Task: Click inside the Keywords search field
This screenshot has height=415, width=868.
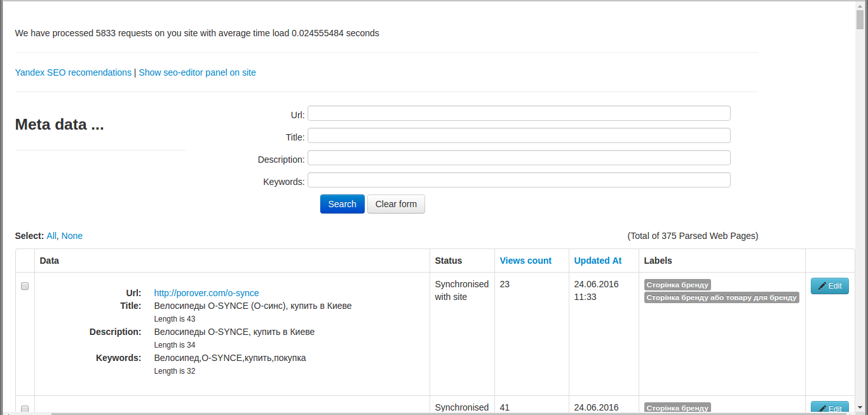Action: click(x=519, y=180)
